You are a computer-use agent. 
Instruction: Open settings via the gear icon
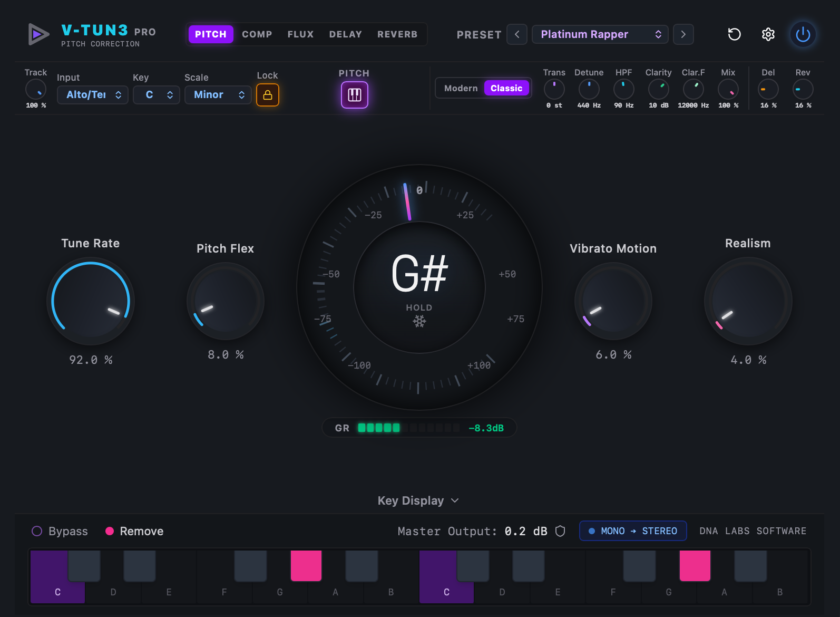(768, 34)
